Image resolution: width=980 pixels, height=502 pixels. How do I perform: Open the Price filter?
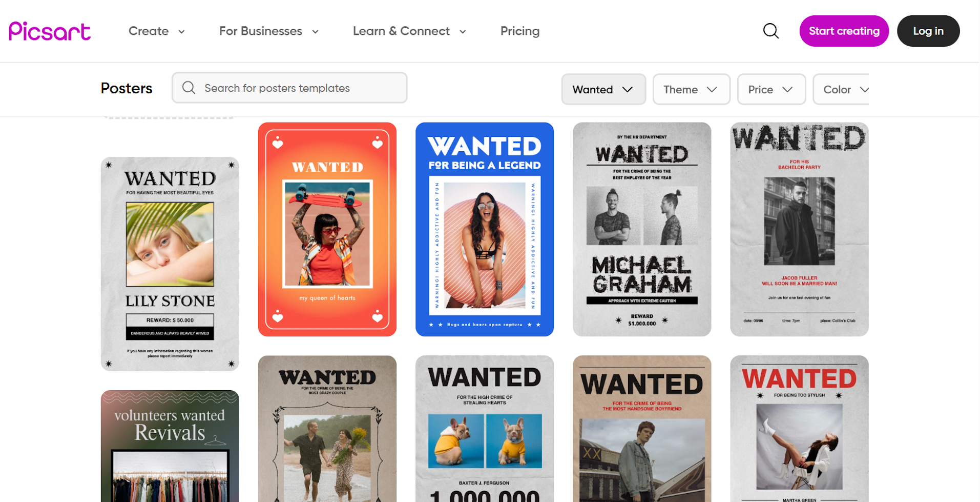tap(771, 89)
